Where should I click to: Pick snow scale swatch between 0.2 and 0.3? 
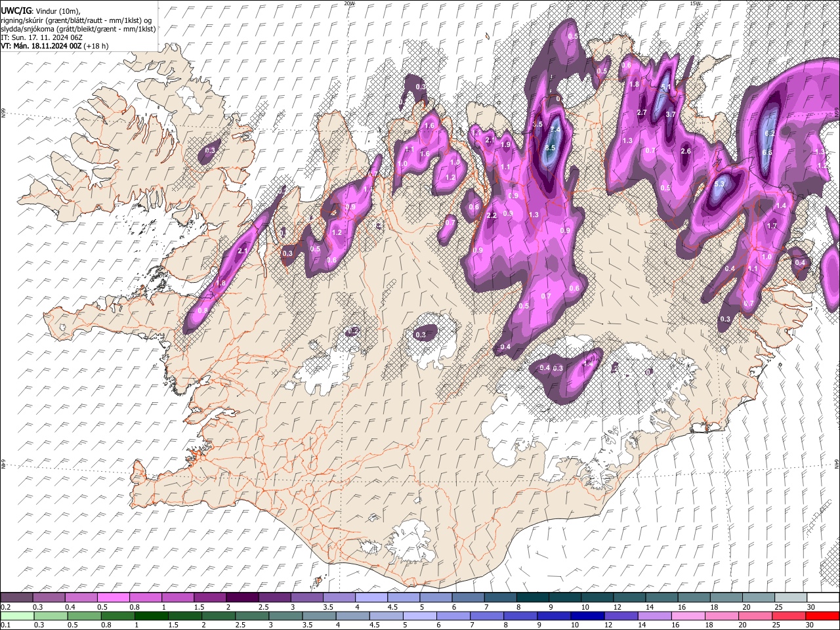pos(16,597)
